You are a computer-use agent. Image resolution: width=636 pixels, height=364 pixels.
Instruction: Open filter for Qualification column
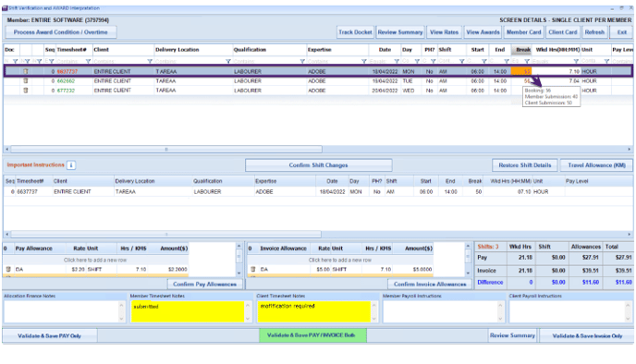(x=302, y=61)
